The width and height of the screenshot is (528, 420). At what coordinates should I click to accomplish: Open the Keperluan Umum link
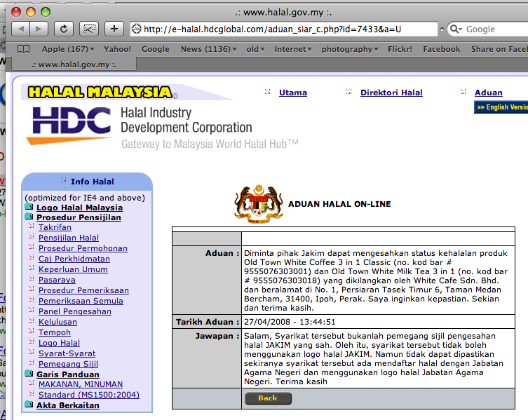pyautogui.click(x=73, y=269)
